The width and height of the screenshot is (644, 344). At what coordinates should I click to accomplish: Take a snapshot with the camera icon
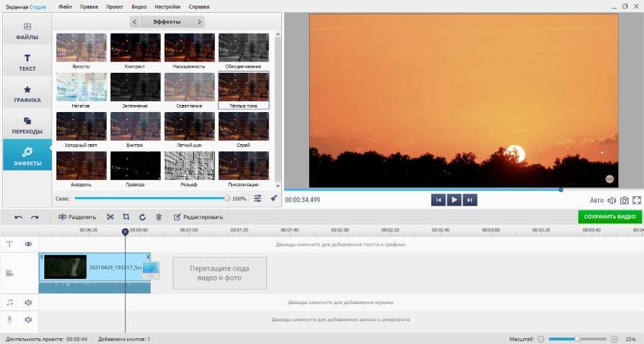click(624, 201)
